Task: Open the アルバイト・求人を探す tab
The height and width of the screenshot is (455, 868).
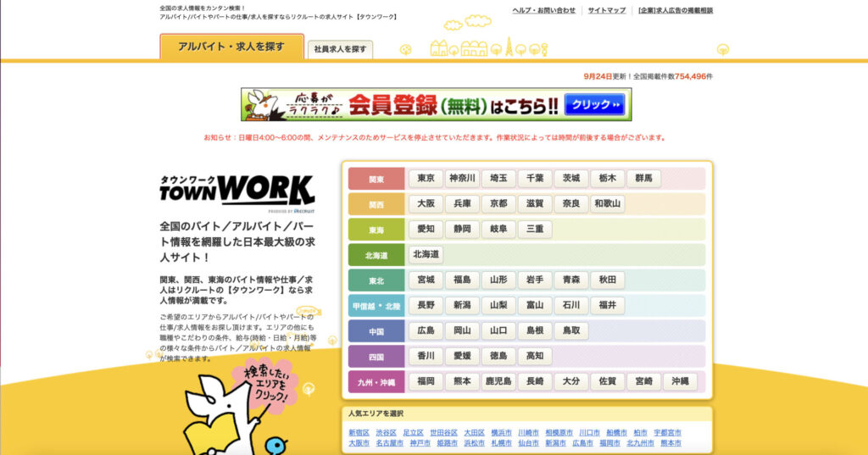Action: tap(231, 47)
